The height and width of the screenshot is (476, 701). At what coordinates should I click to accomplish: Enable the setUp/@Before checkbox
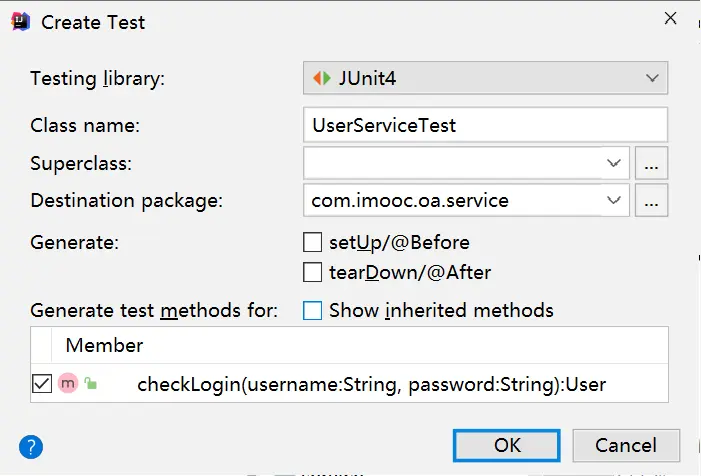[312, 242]
